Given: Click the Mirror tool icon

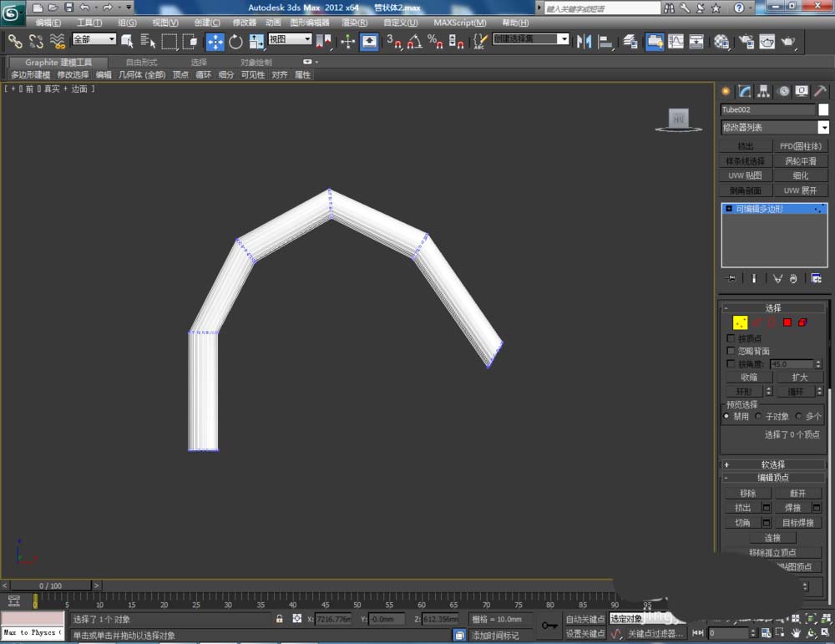Looking at the screenshot, I should coord(584,41).
